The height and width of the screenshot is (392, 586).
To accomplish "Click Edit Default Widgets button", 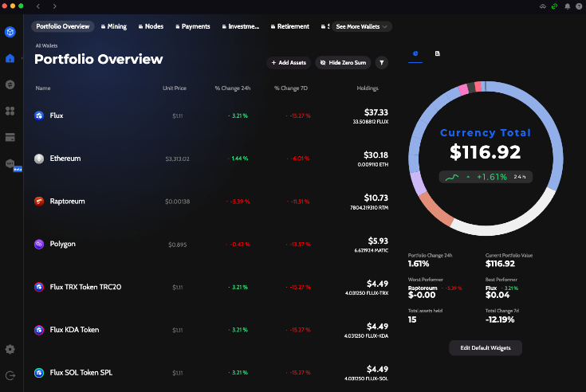I will click(486, 348).
